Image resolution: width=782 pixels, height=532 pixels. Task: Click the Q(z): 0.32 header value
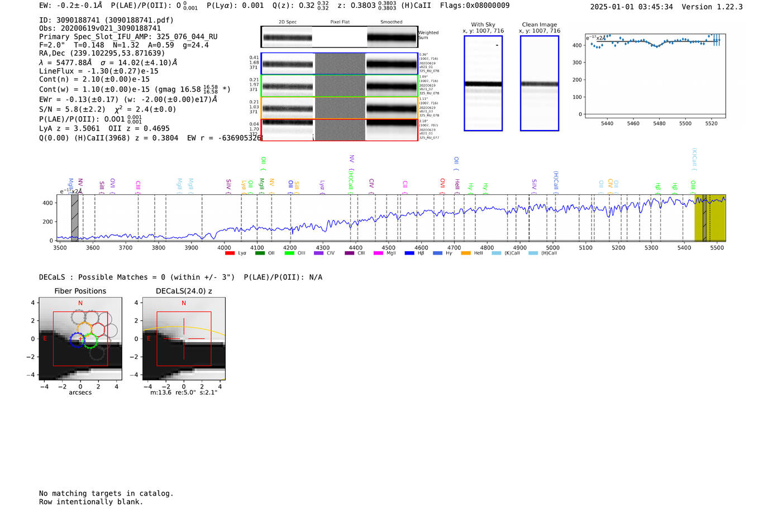point(301,6)
